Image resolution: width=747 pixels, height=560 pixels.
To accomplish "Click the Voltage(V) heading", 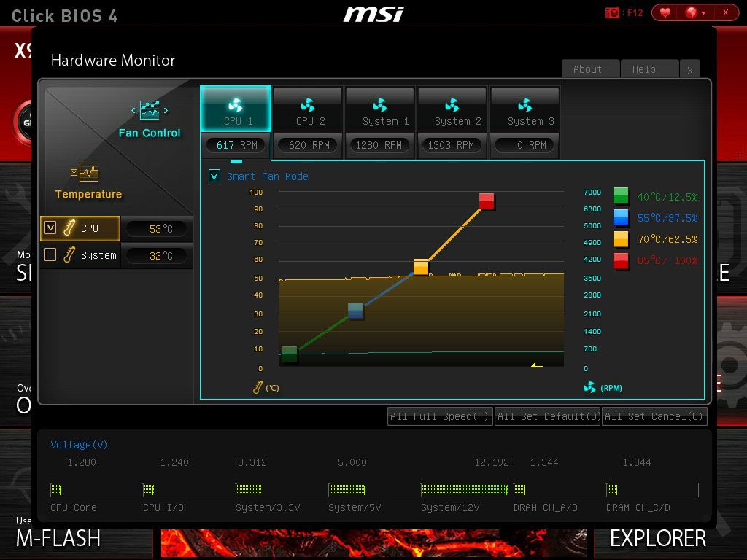I will [79, 444].
